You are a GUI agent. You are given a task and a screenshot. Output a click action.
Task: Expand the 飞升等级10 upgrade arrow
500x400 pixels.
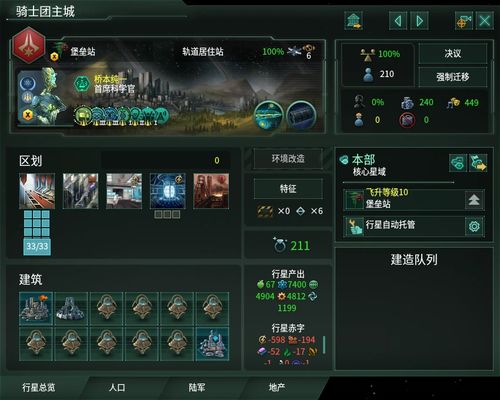[474, 200]
